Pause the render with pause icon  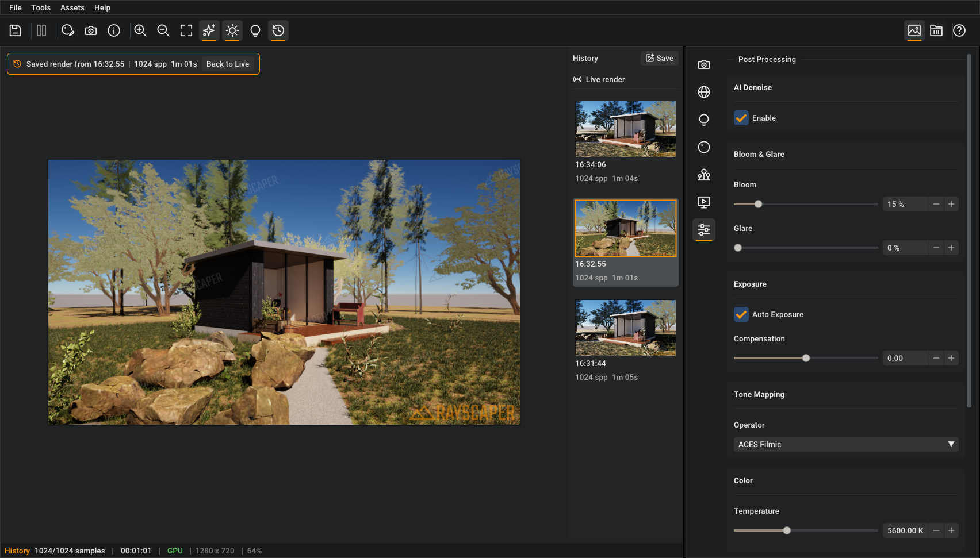[41, 30]
